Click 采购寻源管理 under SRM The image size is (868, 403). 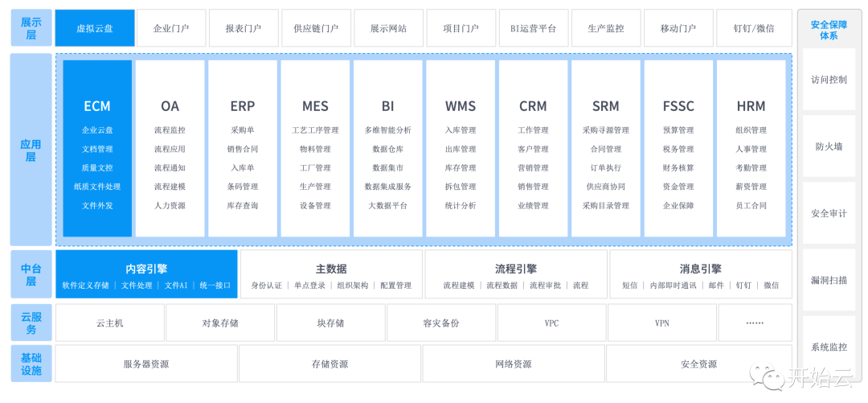coord(605,130)
